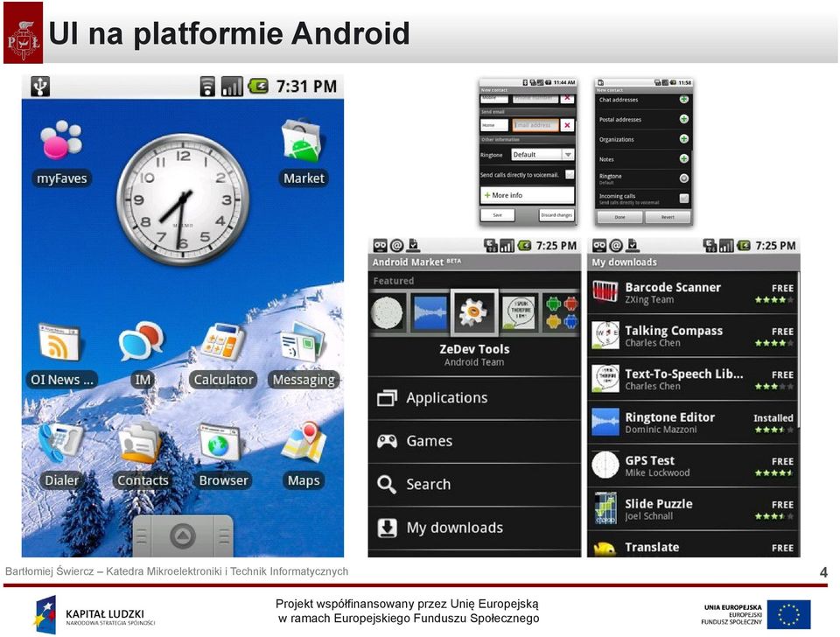Click Kapitał Ludzki logo in footer
This screenshot has height=637, width=840.
(94, 616)
